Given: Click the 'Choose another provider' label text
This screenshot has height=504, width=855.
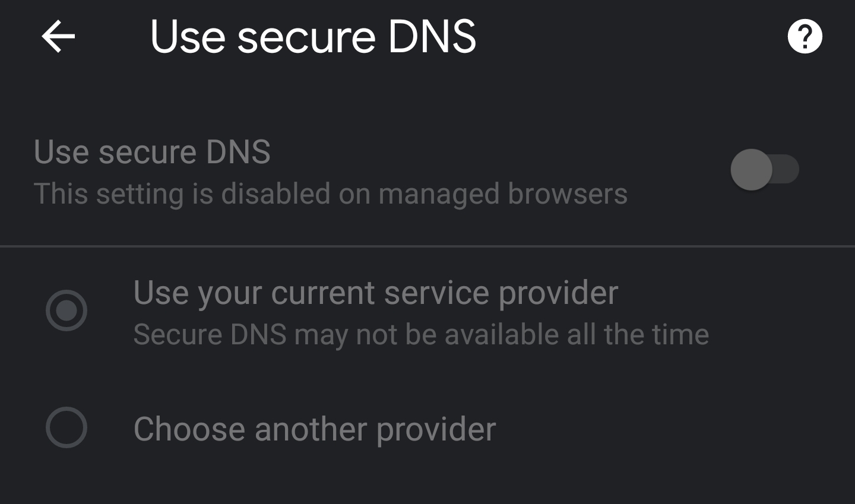Looking at the screenshot, I should [314, 429].
